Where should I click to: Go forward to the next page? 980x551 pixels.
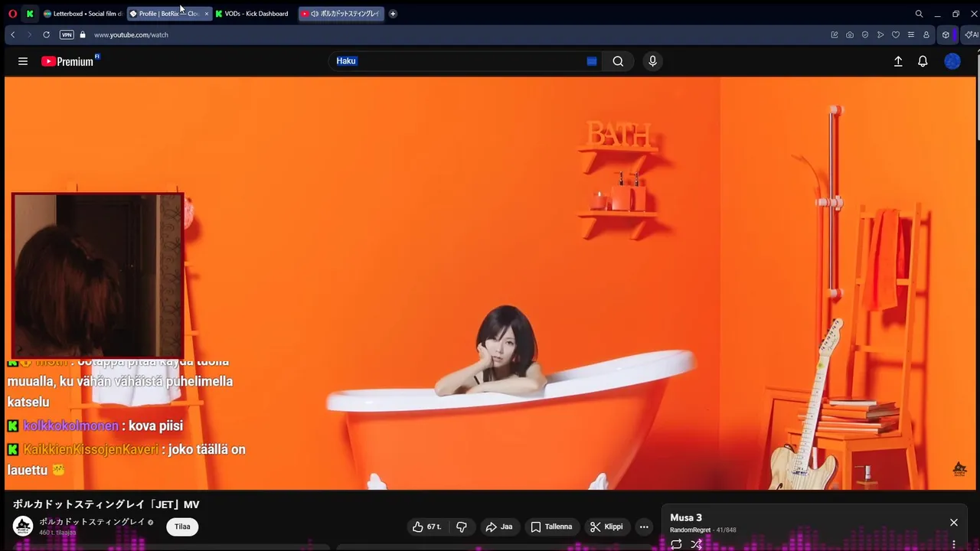point(29,34)
